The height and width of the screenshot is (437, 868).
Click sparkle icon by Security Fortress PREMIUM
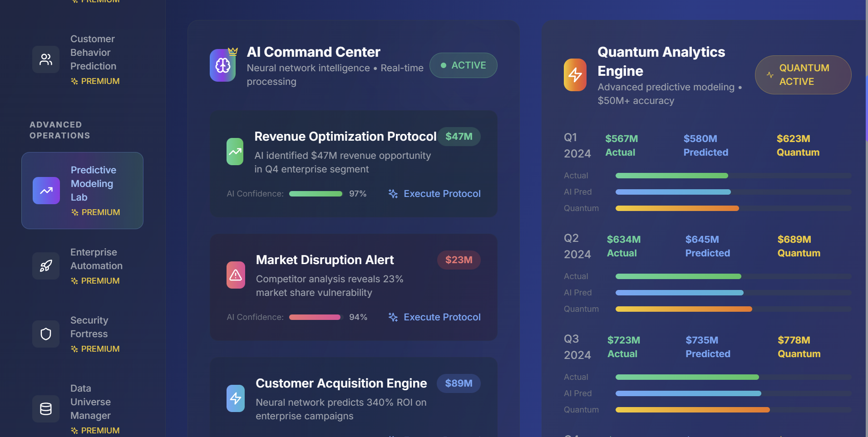pyautogui.click(x=74, y=349)
